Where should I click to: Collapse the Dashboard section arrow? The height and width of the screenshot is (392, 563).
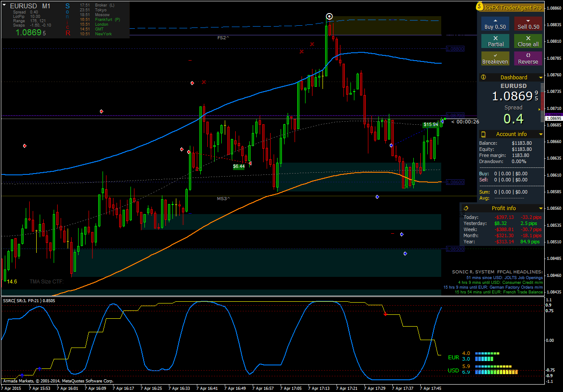541,78
